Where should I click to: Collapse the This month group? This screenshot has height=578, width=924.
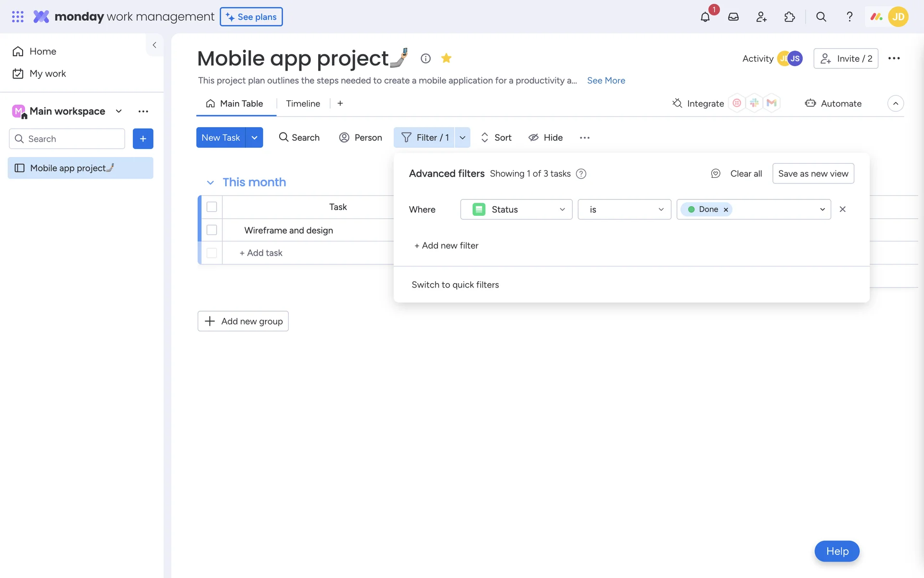[x=210, y=183]
